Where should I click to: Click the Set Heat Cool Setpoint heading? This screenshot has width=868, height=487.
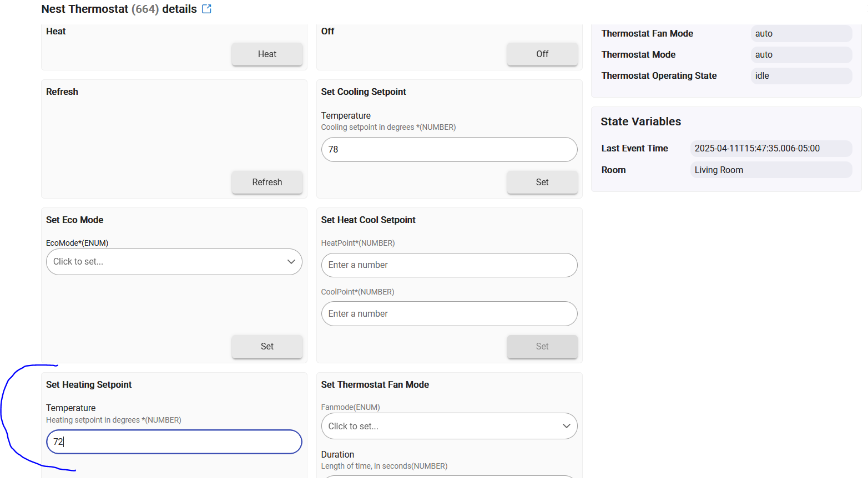(x=368, y=220)
